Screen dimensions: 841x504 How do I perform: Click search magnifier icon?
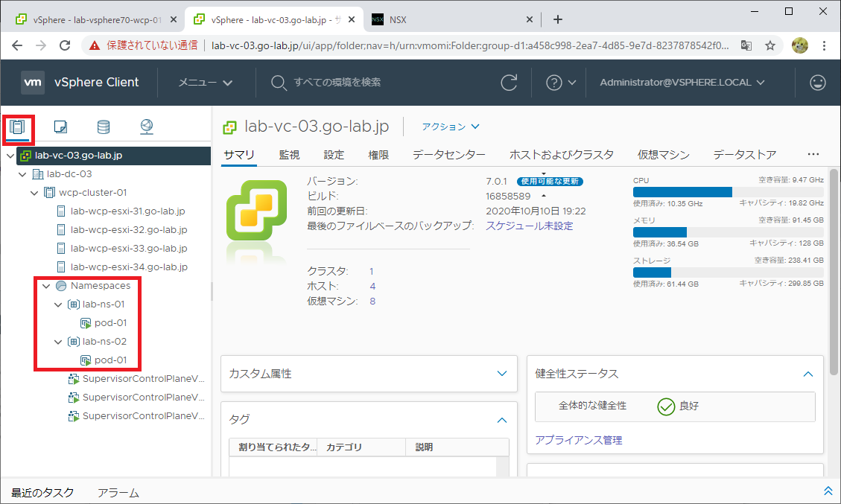click(x=279, y=83)
